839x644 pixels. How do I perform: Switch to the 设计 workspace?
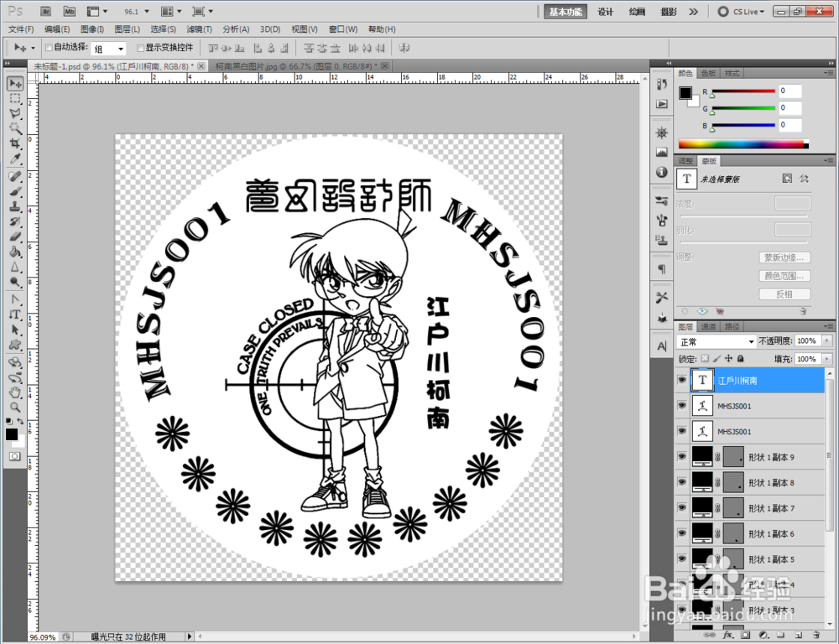point(605,12)
